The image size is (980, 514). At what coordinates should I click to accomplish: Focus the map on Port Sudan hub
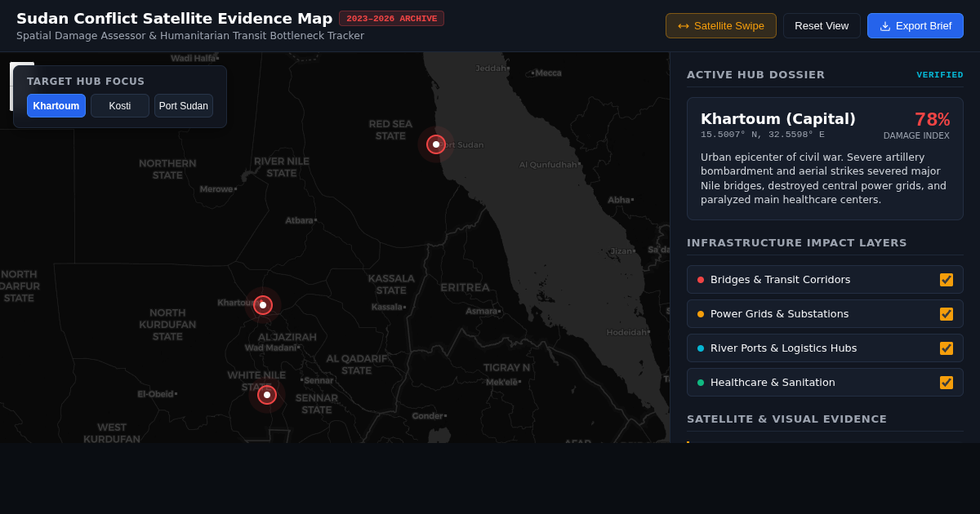(x=184, y=105)
